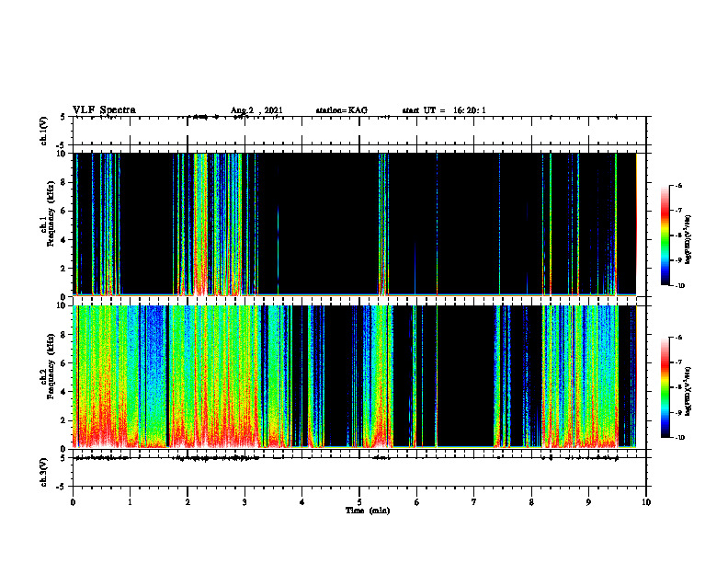Click the time axis tick label 6
This screenshot has width=728, height=563.
[x=416, y=502]
